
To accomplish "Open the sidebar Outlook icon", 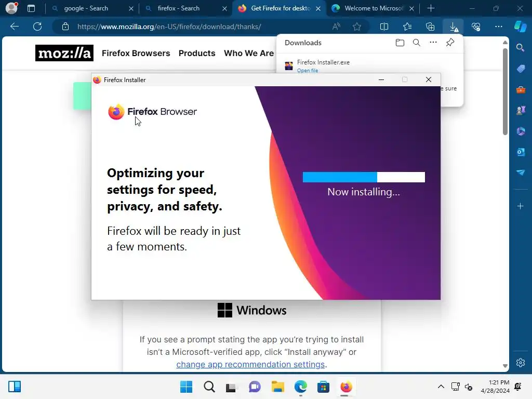I will 521,152.
